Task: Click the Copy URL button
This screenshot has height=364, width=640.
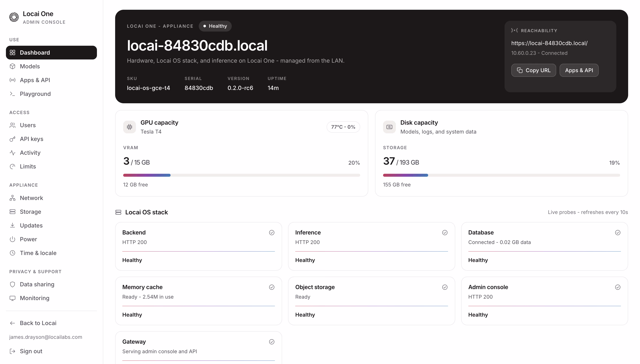Action: 534,70
